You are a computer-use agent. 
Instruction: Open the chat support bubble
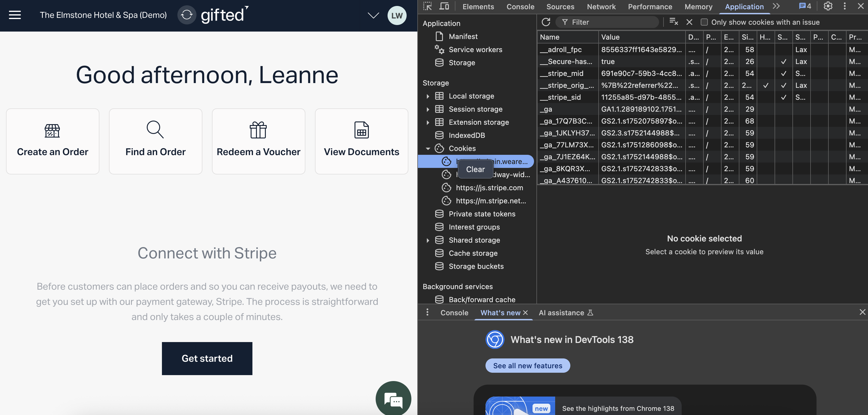(393, 399)
